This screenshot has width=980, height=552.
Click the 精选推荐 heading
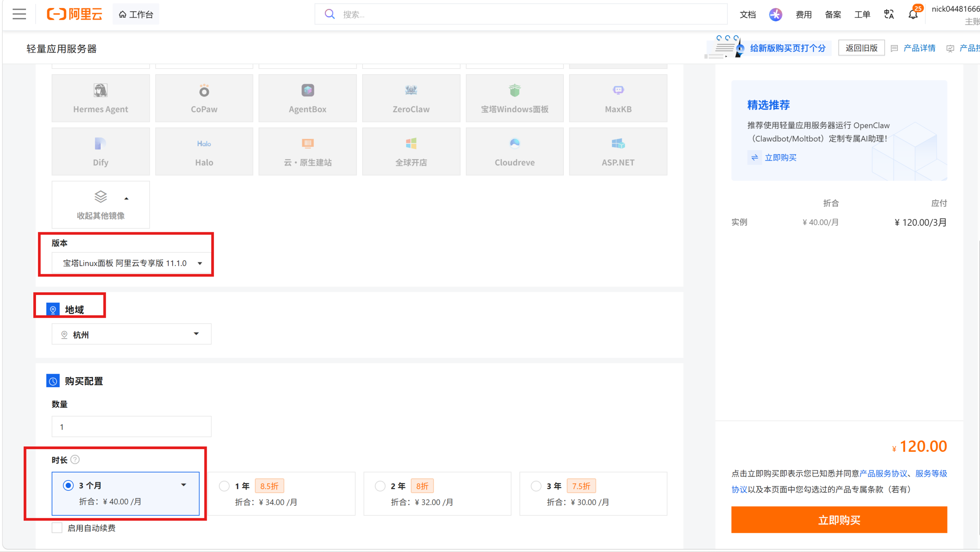768,105
